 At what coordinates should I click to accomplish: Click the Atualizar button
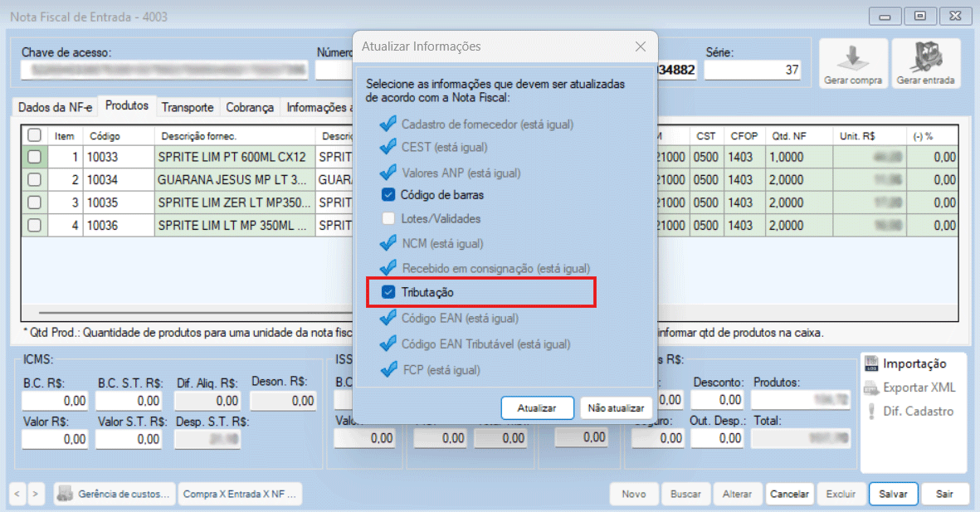(537, 407)
